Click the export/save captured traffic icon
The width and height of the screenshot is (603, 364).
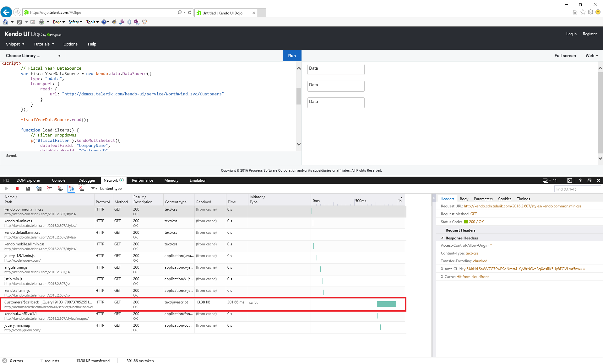pyautogui.click(x=28, y=189)
